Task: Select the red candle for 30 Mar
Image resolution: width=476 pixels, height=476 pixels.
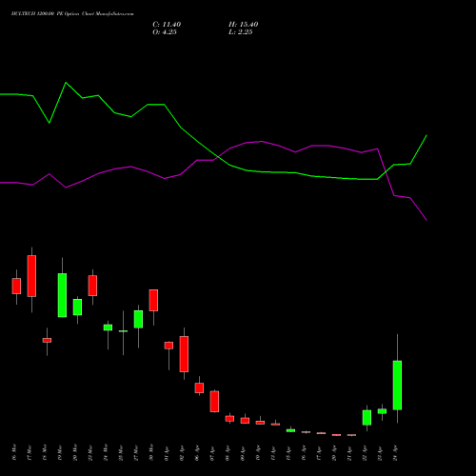Action: coord(153,300)
